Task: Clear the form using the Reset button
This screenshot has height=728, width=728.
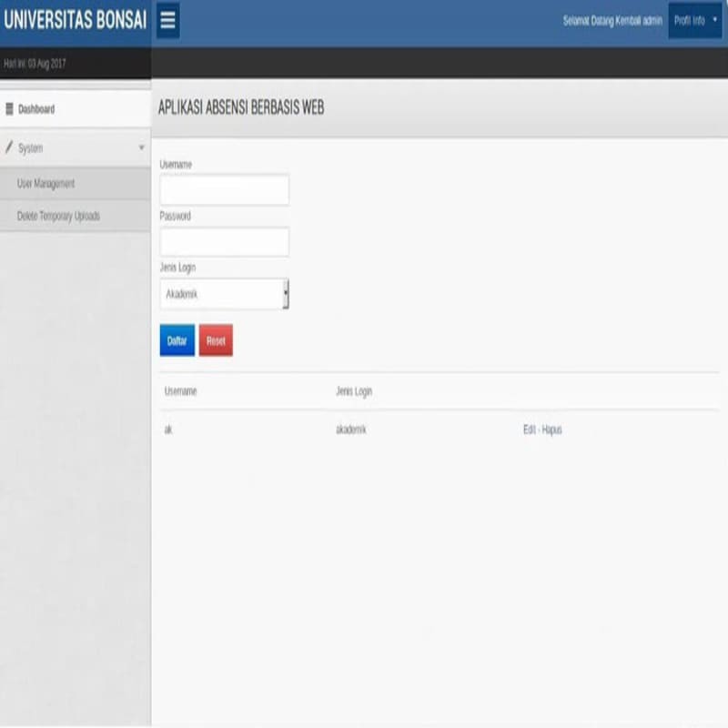Action: click(217, 340)
